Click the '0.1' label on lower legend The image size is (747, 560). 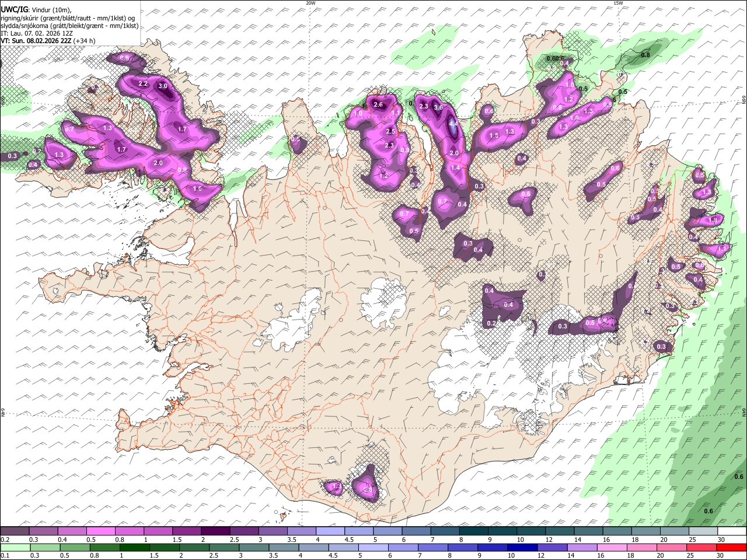[4, 556]
